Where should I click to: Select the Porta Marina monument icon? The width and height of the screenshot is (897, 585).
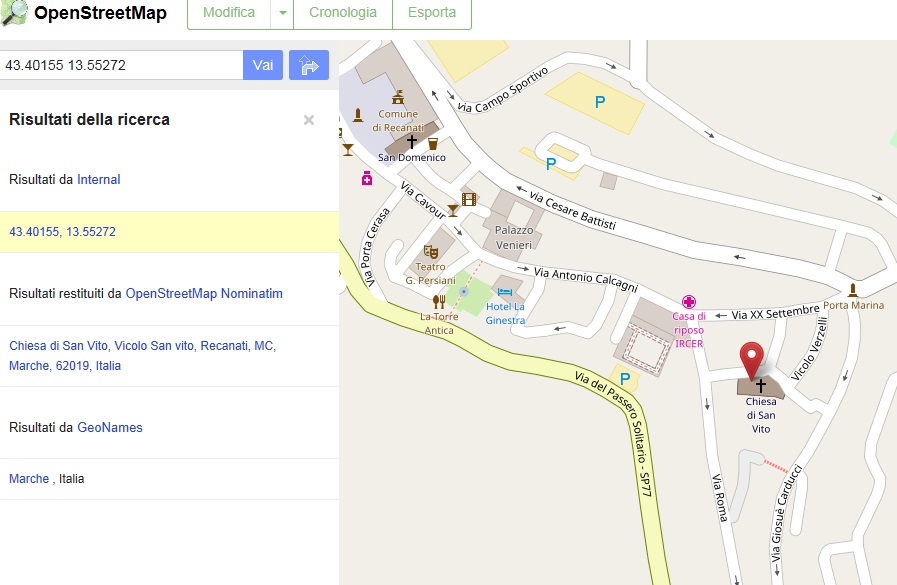(x=852, y=290)
